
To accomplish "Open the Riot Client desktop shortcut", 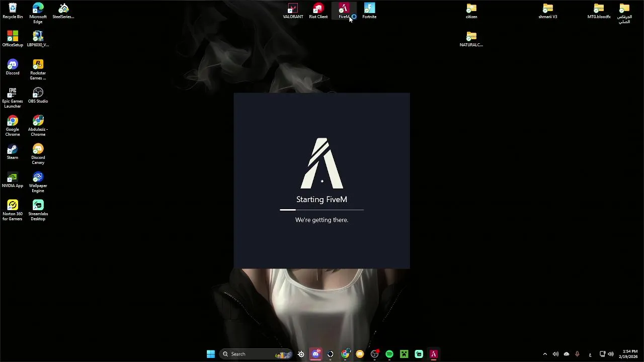I will [x=318, y=11].
